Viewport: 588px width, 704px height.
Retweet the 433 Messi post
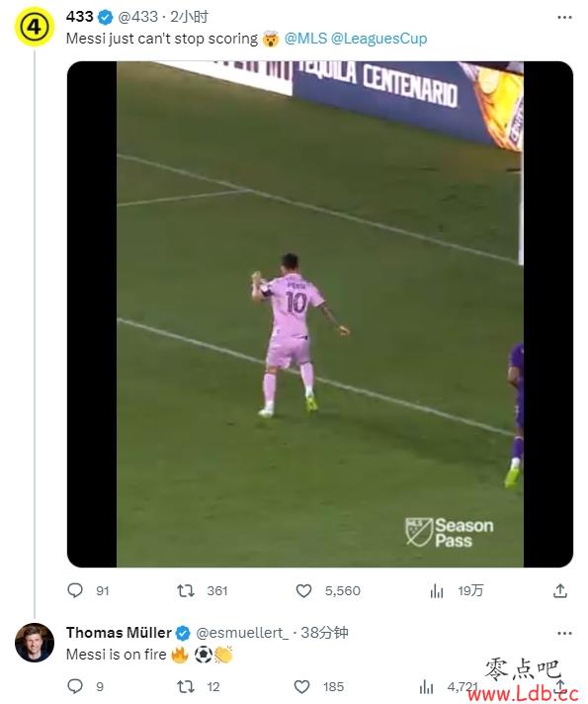click(x=186, y=590)
